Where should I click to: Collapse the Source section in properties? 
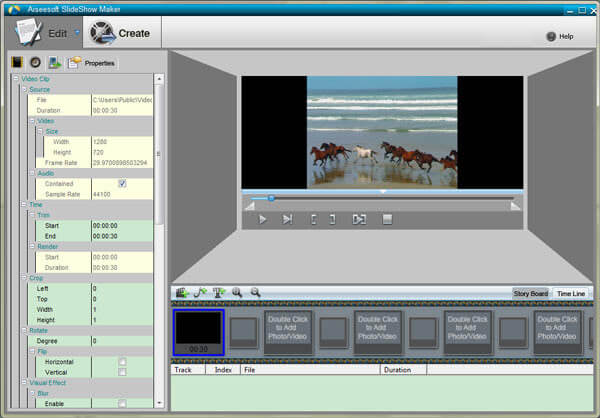coord(23,89)
